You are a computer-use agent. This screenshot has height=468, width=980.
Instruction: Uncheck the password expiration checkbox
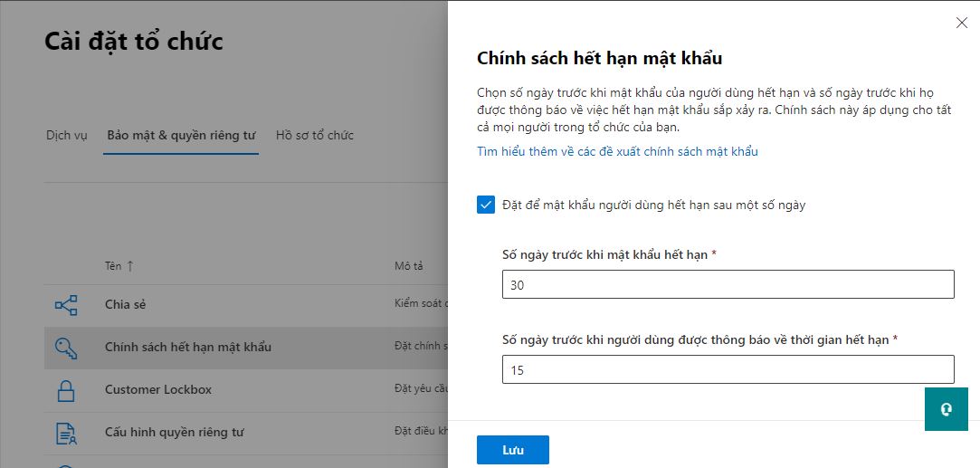(x=486, y=205)
